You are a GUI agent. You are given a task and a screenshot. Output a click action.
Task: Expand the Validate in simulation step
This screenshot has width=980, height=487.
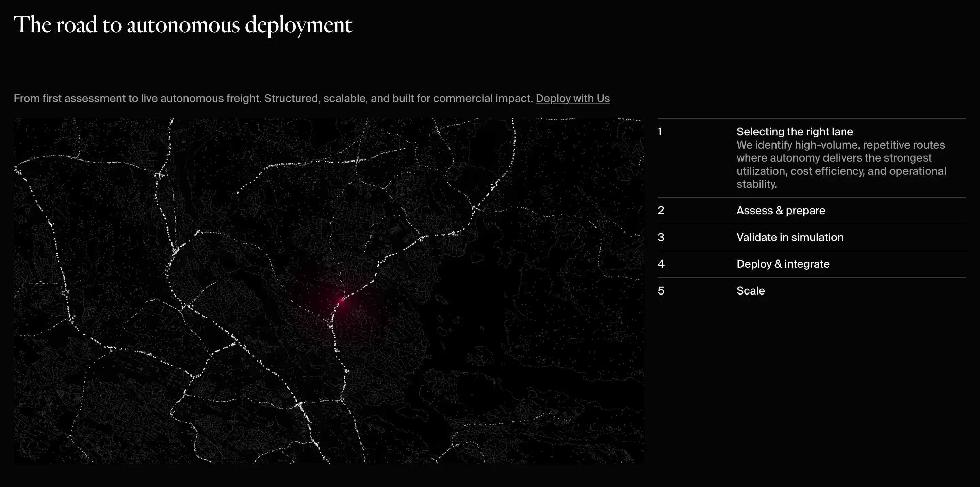[789, 237]
